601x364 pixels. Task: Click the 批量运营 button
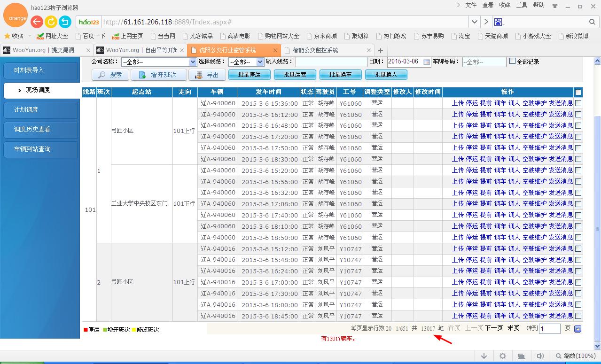click(295, 75)
